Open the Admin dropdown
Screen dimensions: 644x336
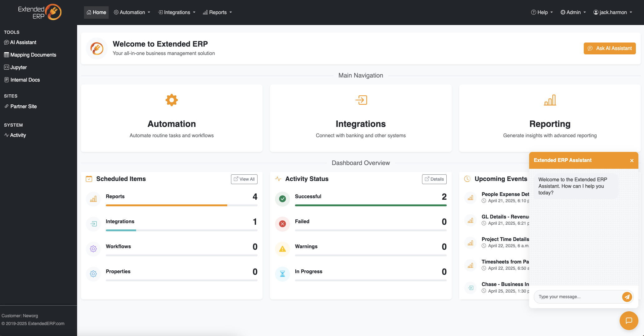573,13
